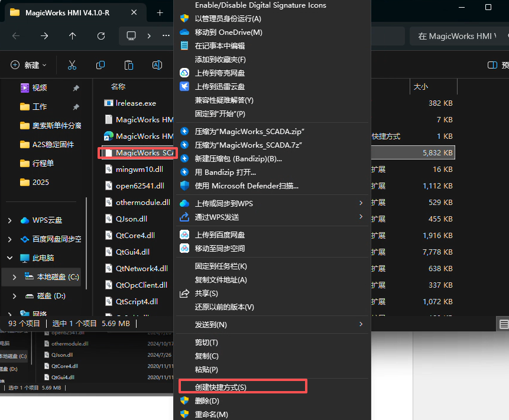This screenshot has width=509, height=420.
Task: Choose 上传到迅雷云盘
Action: 272,87
